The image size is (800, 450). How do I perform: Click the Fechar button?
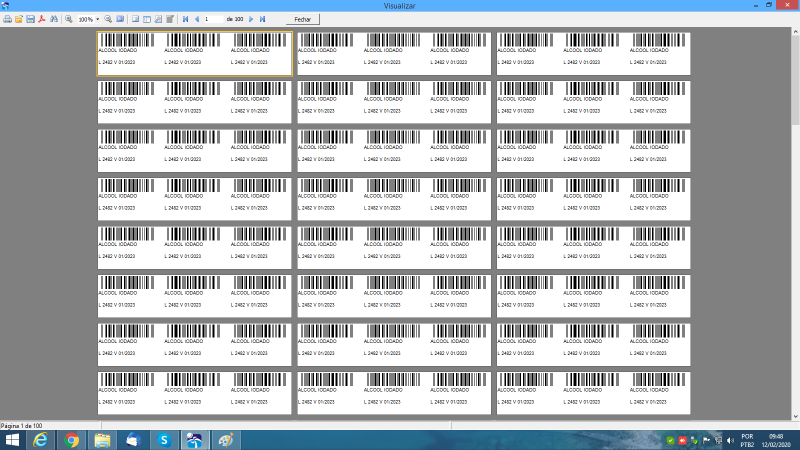coord(303,19)
